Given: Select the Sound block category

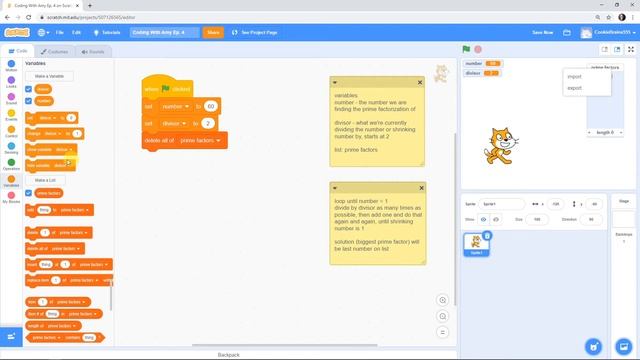Looking at the screenshot, I should [11, 99].
